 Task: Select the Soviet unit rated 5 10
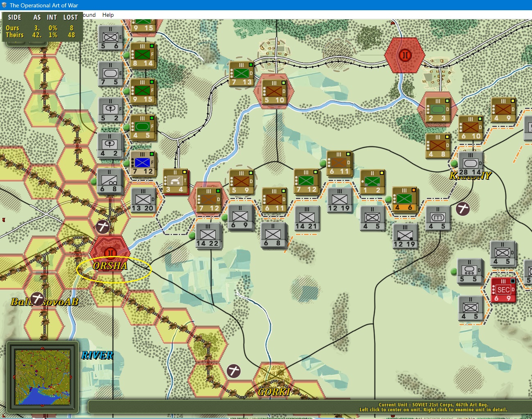274,92
